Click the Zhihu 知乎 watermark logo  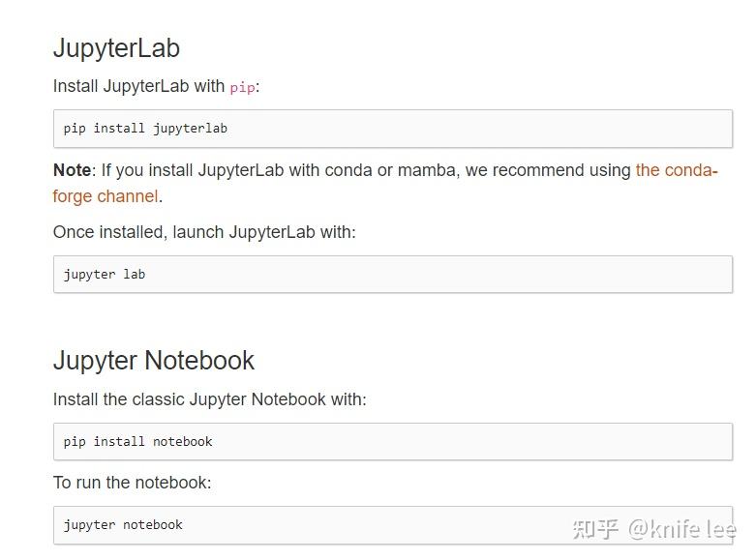[595, 529]
